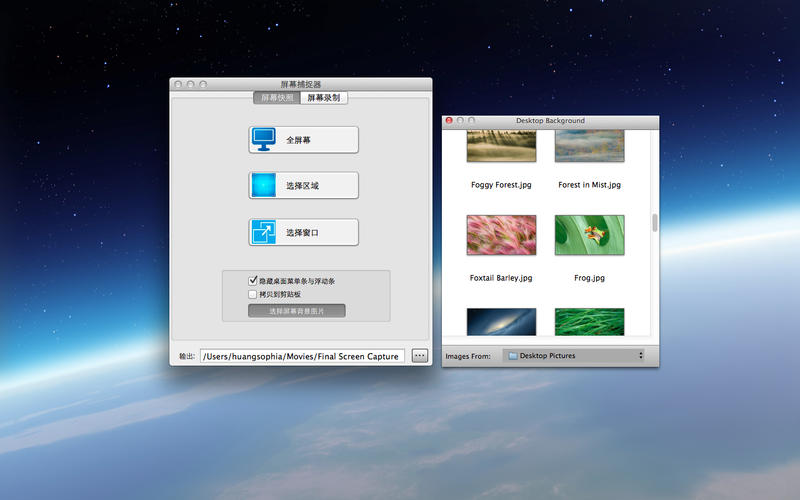Click the ellipsis browse button beside output path
800x500 pixels.
pyautogui.click(x=420, y=355)
